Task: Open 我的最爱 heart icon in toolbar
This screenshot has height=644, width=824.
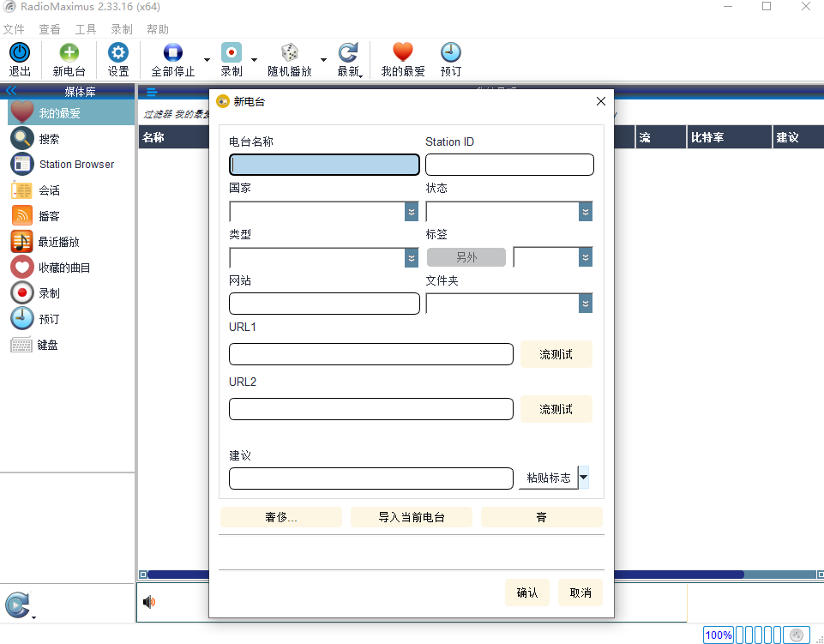Action: pos(402,52)
